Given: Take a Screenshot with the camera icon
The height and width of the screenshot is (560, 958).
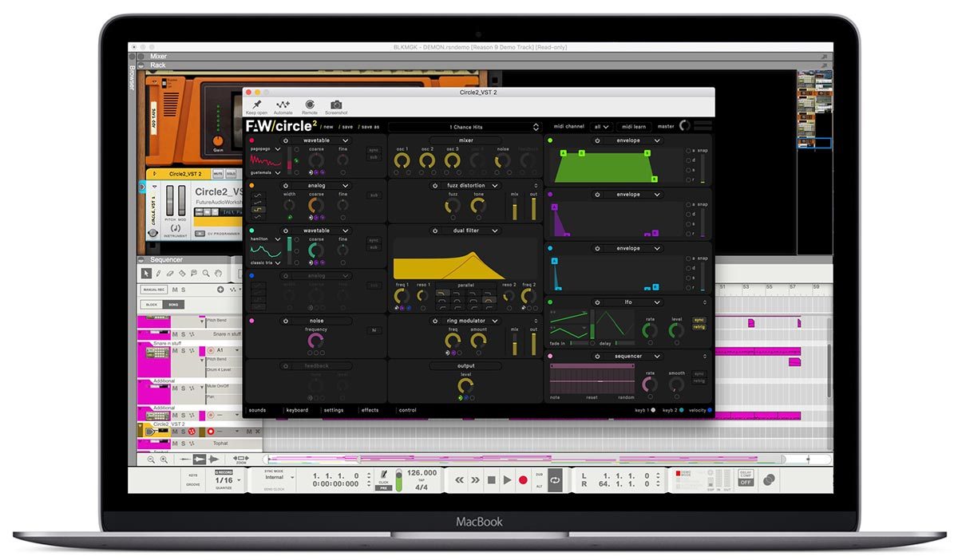Looking at the screenshot, I should 336,105.
